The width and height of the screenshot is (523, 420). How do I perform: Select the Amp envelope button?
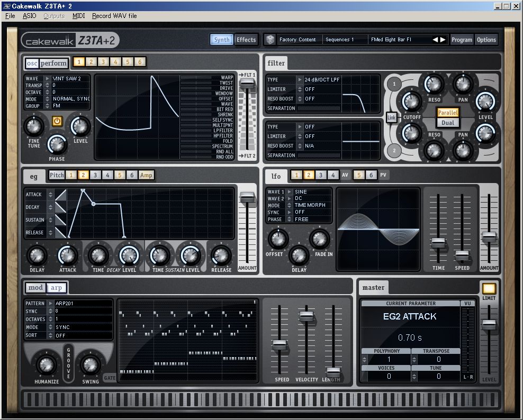pos(146,175)
